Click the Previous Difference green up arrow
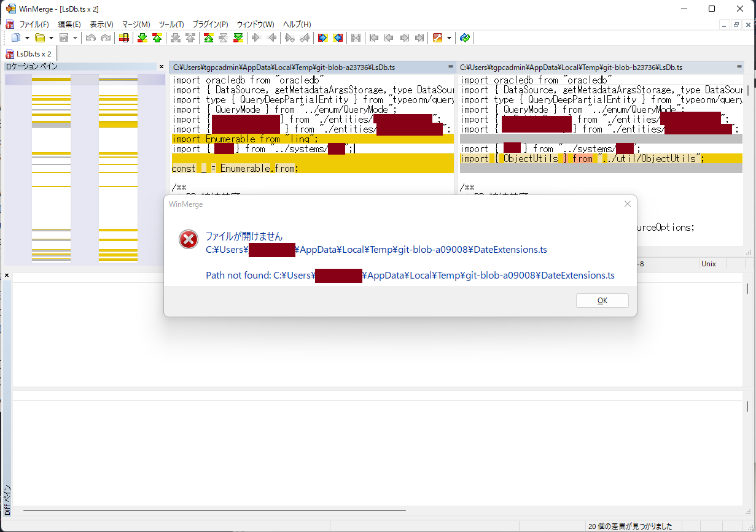The height and width of the screenshot is (532, 756). [x=157, y=38]
